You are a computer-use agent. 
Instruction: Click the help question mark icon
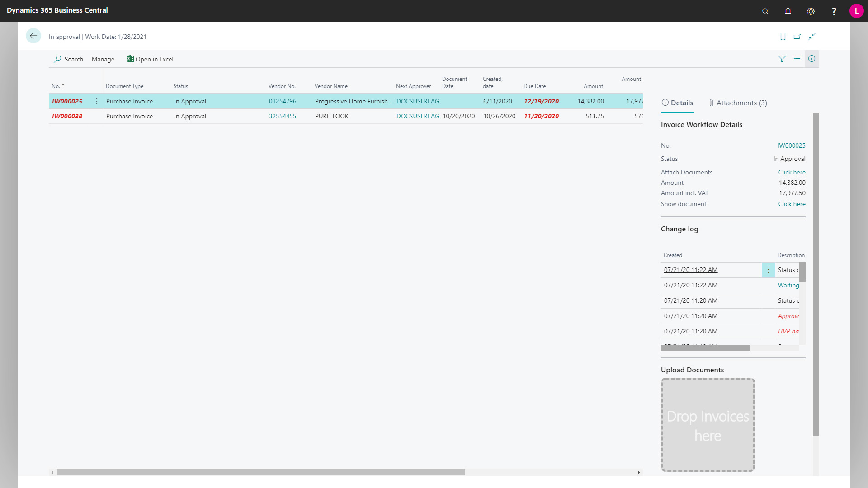(x=834, y=11)
